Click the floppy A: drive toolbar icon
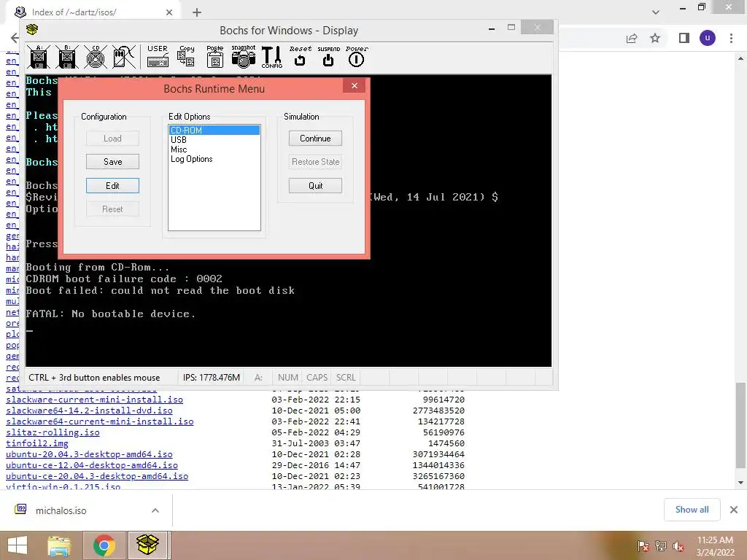 click(x=39, y=57)
